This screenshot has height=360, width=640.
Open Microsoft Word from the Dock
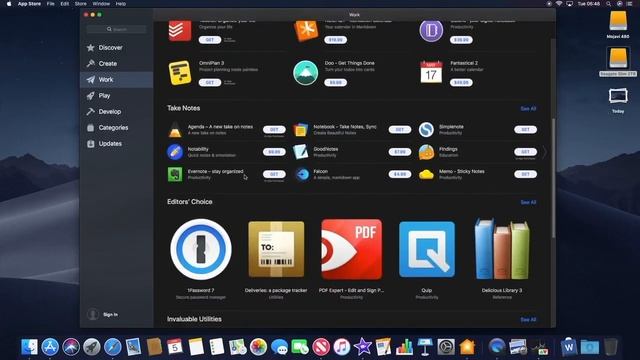pos(569,347)
